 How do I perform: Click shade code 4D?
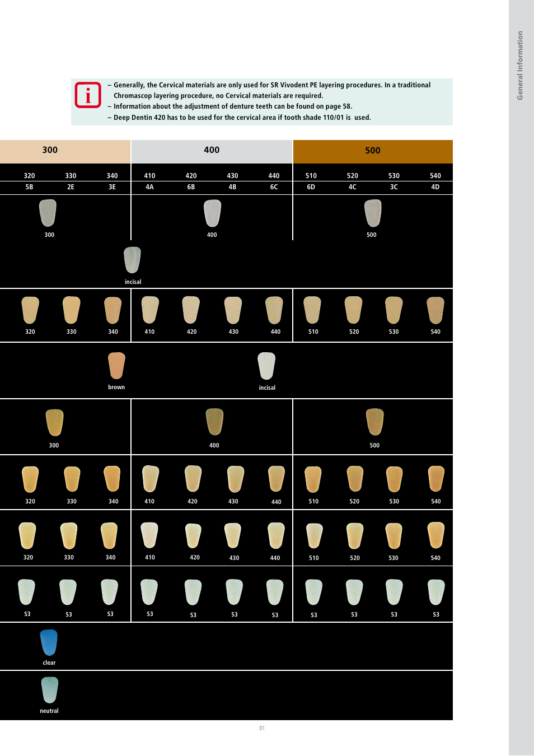(x=435, y=187)
